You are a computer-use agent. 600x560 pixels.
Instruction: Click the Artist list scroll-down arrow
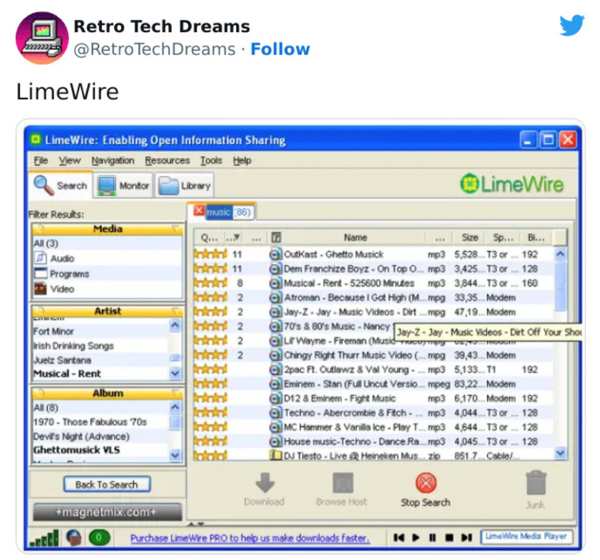point(175,373)
